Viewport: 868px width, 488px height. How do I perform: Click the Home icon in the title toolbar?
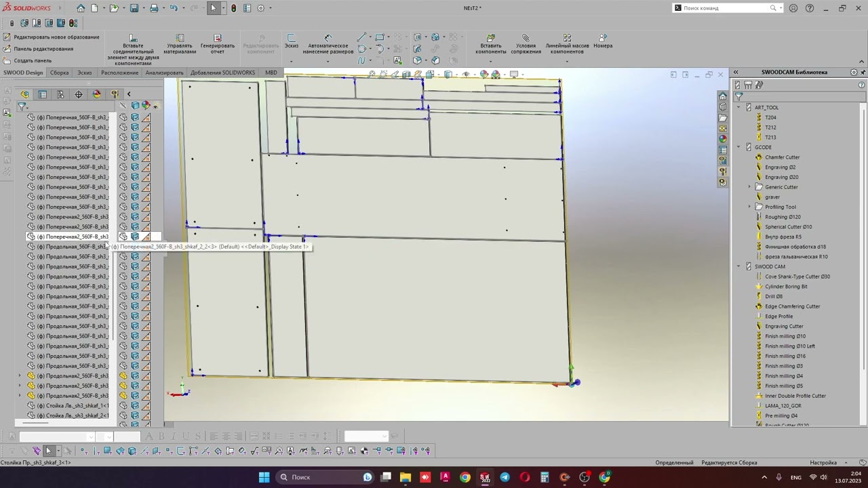pos(81,8)
